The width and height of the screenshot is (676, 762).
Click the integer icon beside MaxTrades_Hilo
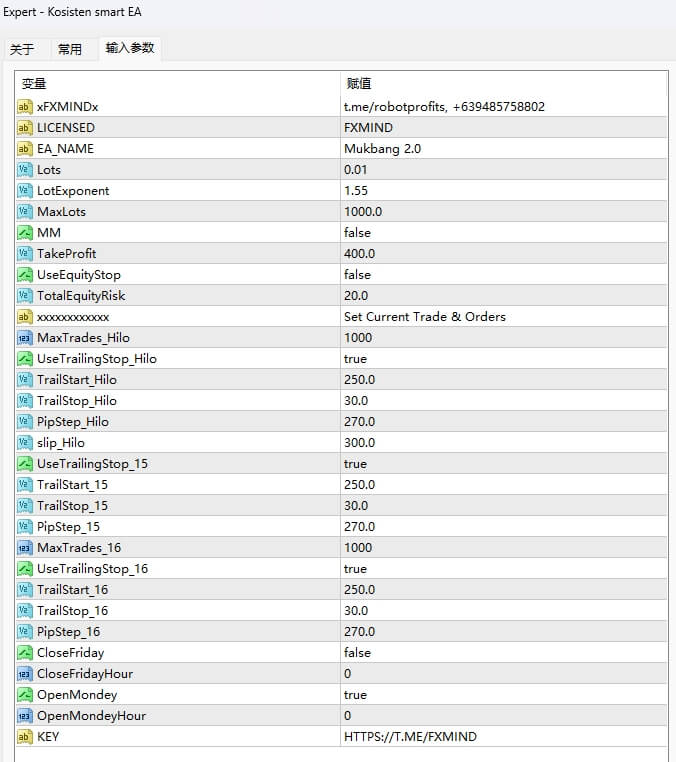pyautogui.click(x=25, y=338)
